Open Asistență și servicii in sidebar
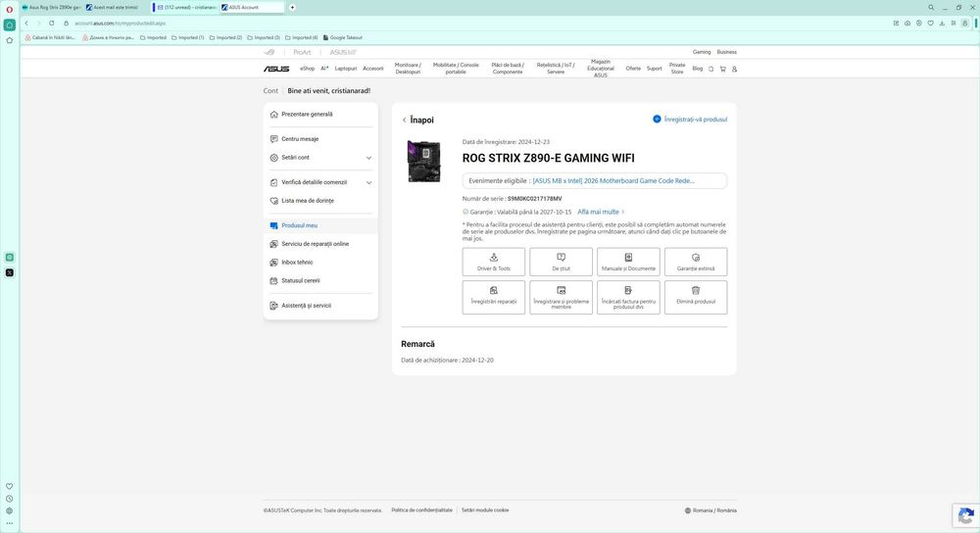Screen dimensions: 980x533 (306, 306)
